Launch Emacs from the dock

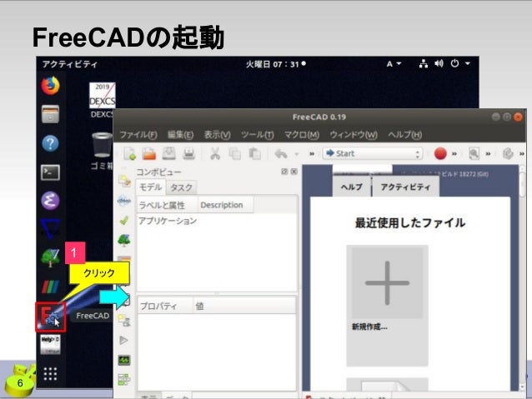pyautogui.click(x=50, y=201)
